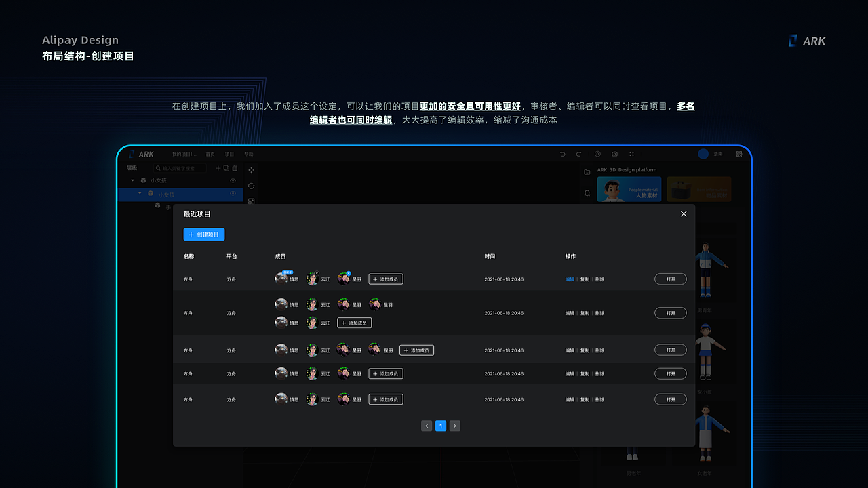Go to the next page in 最近项目 pagination
This screenshot has height=488, width=868.
pyautogui.click(x=454, y=426)
